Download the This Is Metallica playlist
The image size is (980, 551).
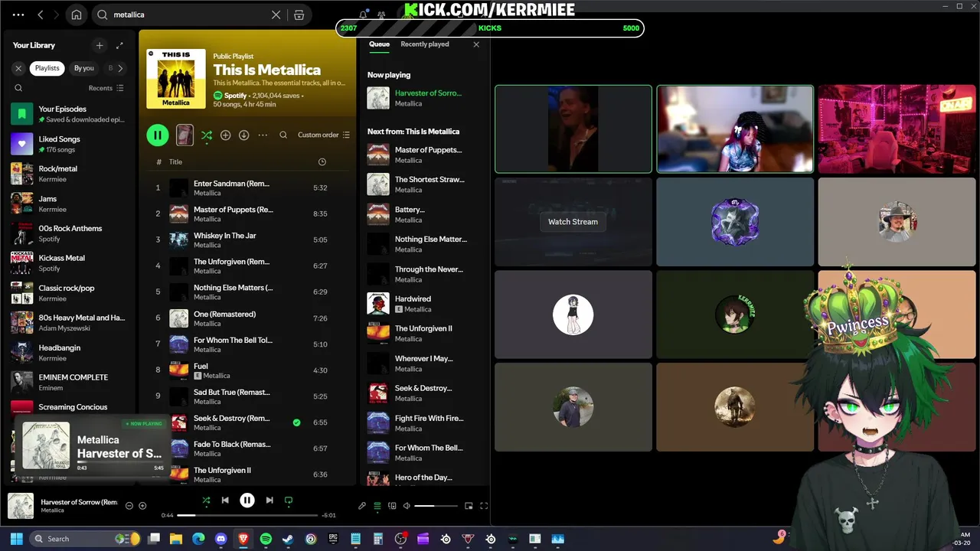coord(243,135)
